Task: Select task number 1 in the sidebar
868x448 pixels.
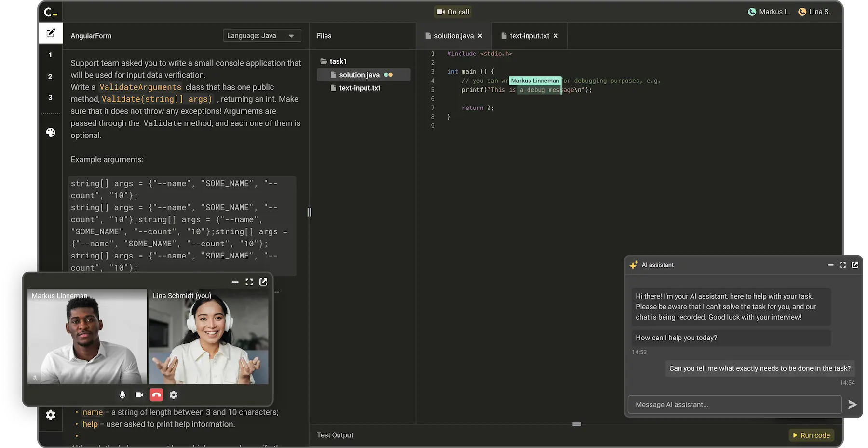Action: pos(50,55)
